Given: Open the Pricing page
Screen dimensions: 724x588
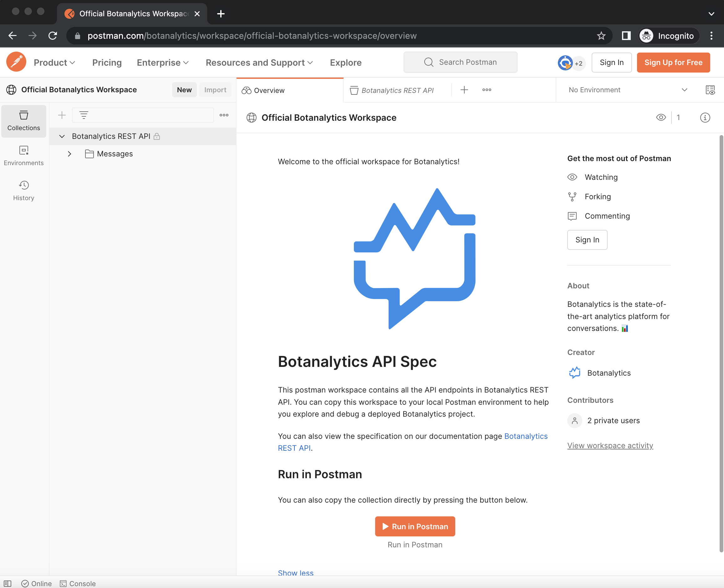Looking at the screenshot, I should 107,62.
